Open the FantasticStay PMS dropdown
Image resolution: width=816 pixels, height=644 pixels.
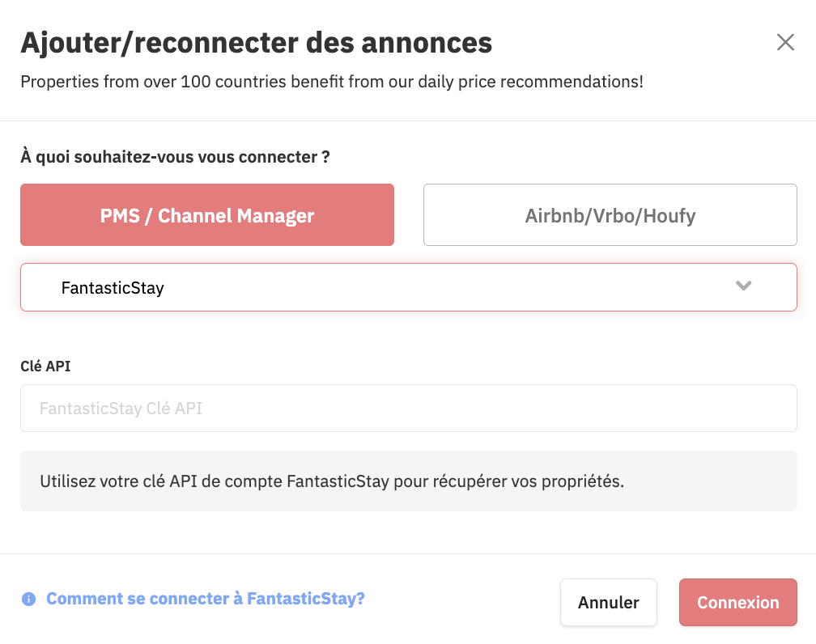[x=409, y=287]
